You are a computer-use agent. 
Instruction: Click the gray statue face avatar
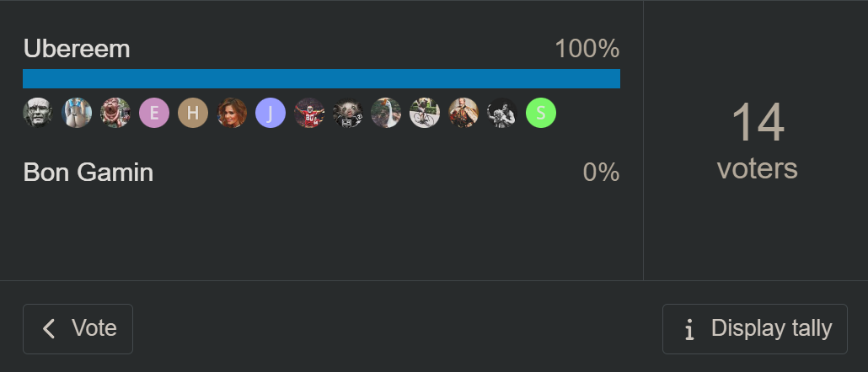[38, 113]
